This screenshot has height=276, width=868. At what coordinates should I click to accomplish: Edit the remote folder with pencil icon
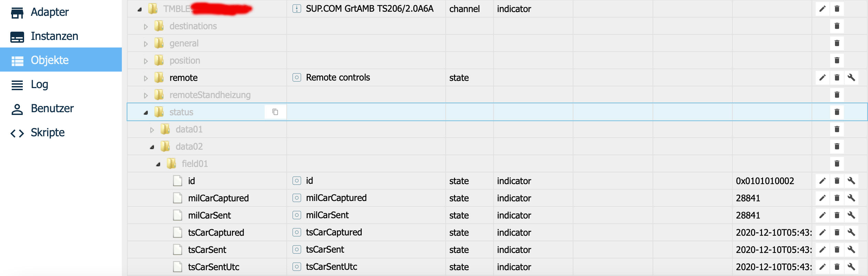(822, 77)
